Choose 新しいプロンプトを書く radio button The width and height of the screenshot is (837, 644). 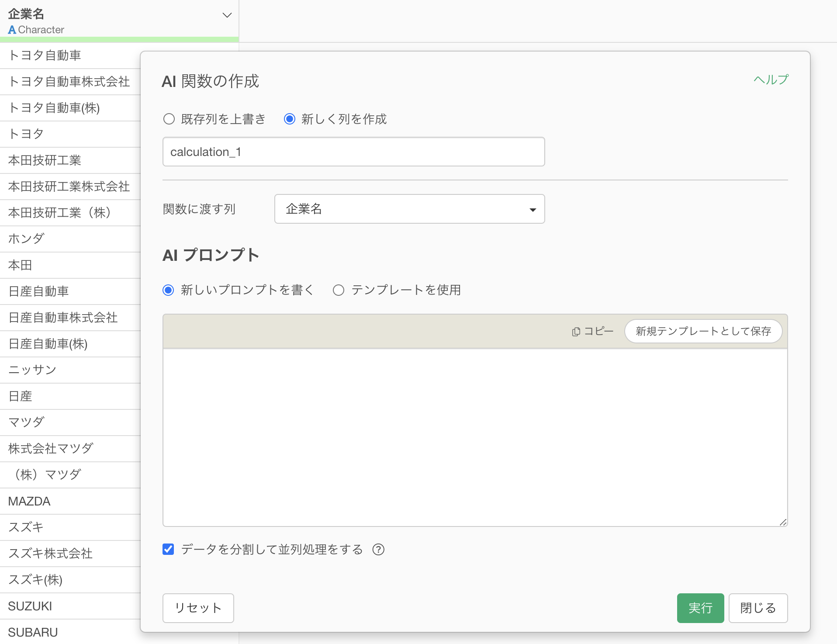169,290
